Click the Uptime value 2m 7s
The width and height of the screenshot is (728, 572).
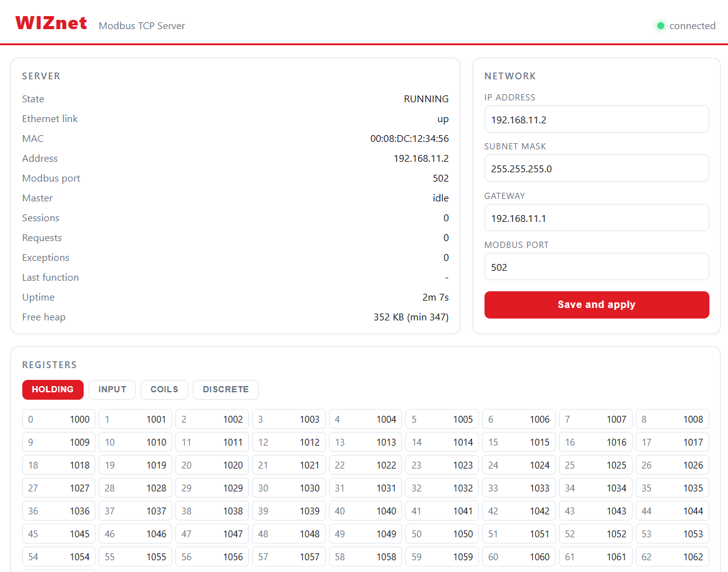click(436, 297)
